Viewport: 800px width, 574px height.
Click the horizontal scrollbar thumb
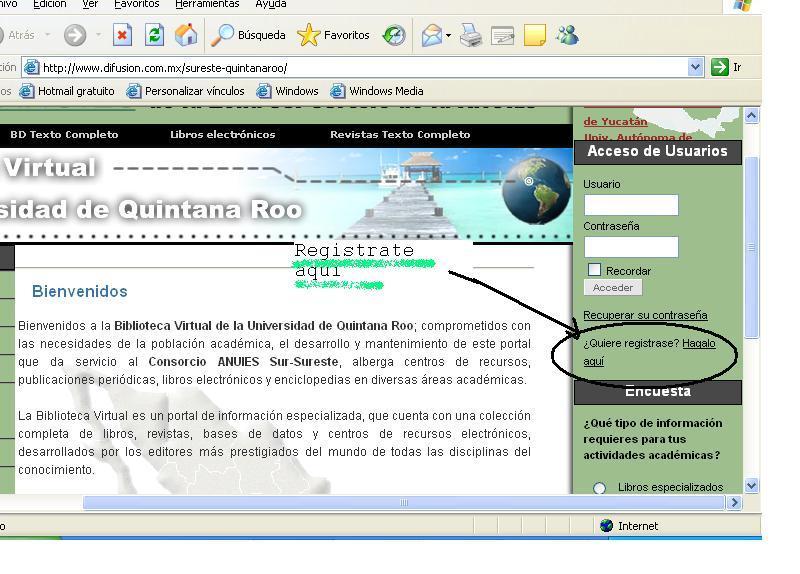pos(404,503)
